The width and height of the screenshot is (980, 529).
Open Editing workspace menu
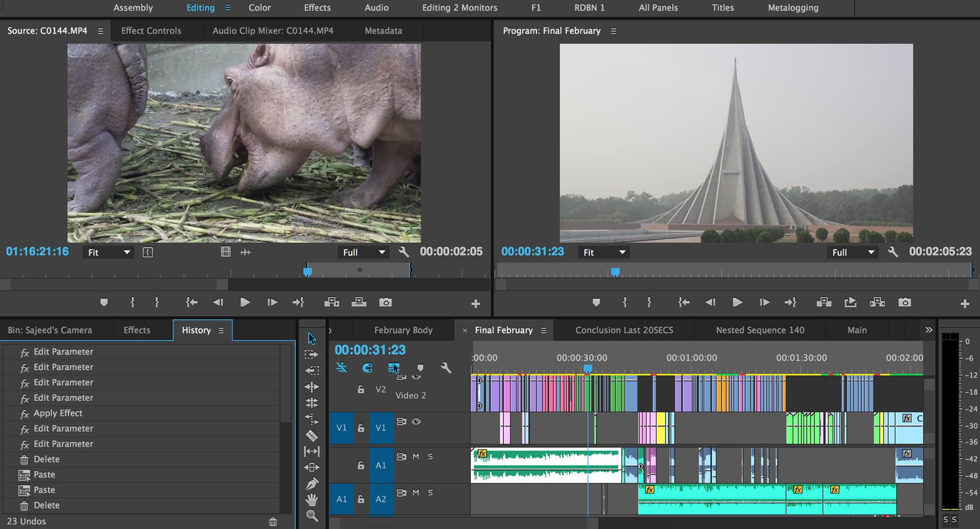(x=228, y=8)
